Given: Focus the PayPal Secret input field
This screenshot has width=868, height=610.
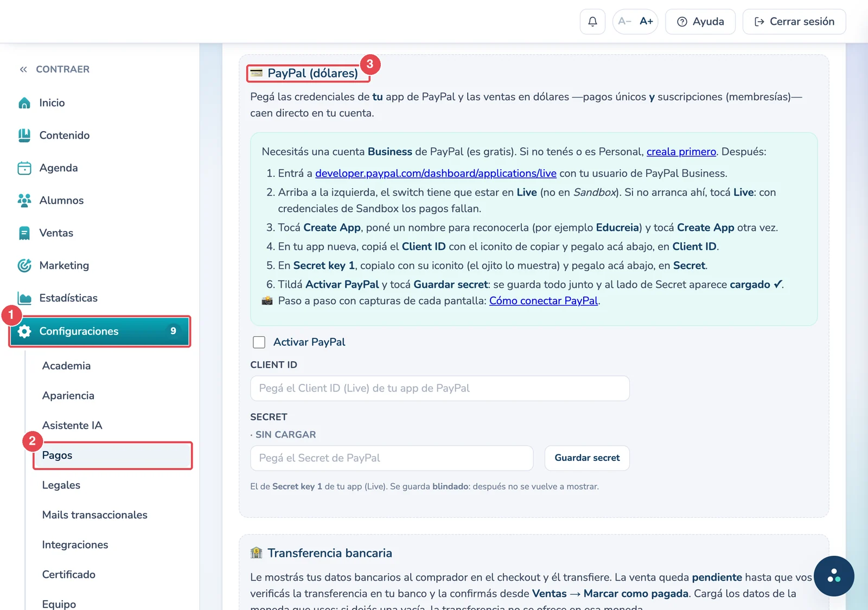Looking at the screenshot, I should point(392,458).
